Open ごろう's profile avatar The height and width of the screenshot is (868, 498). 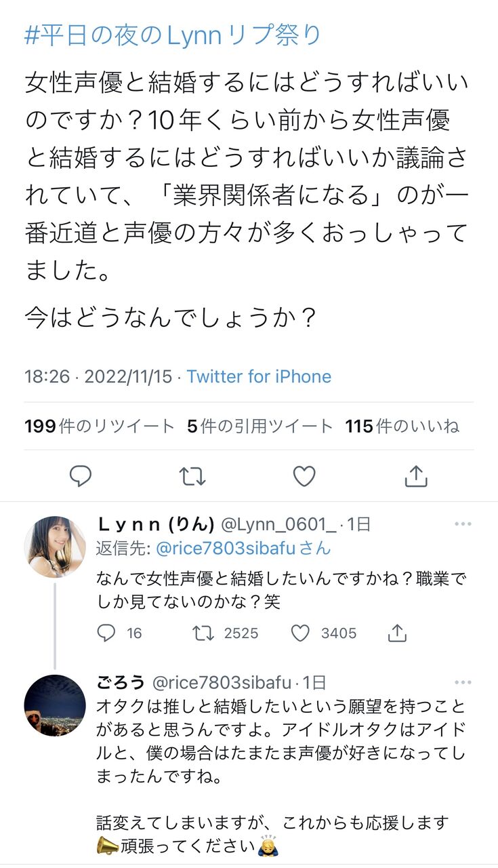[55, 705]
